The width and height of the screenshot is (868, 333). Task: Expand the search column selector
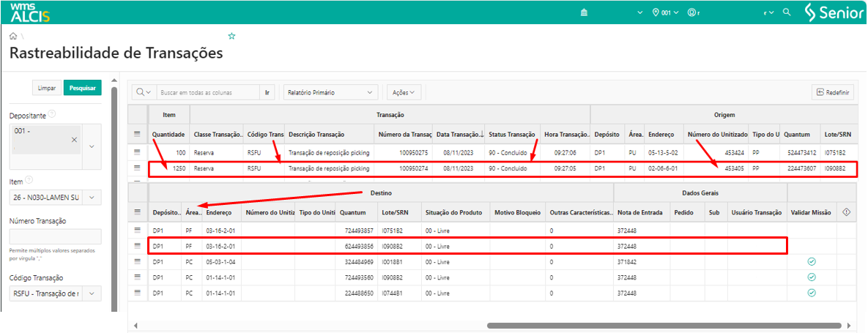pos(144,93)
